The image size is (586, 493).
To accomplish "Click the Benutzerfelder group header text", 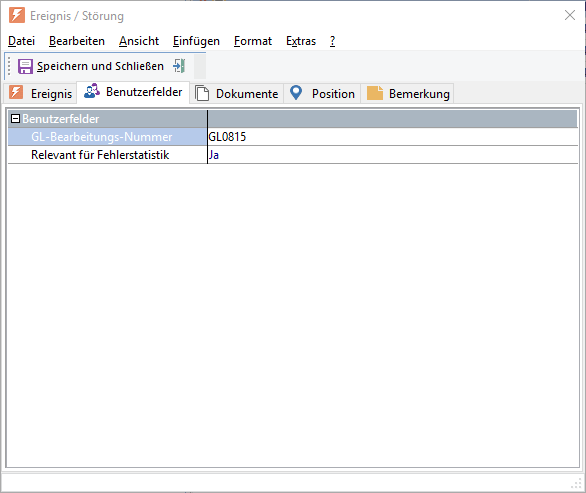I will (61, 119).
